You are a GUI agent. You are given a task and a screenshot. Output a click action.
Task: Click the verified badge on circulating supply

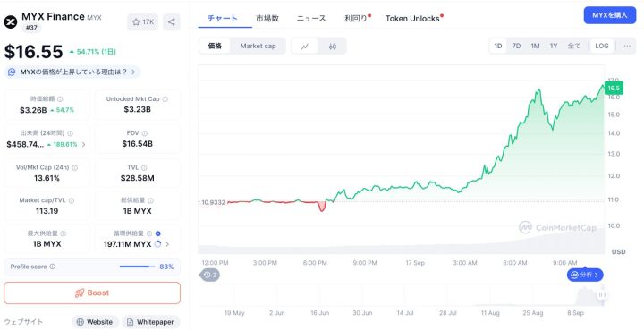click(158, 233)
